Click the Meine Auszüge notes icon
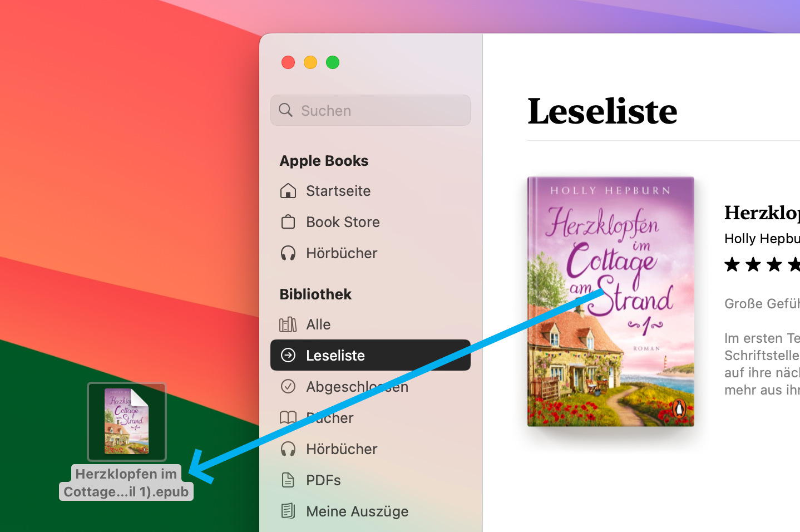This screenshot has width=800, height=532. tap(288, 511)
